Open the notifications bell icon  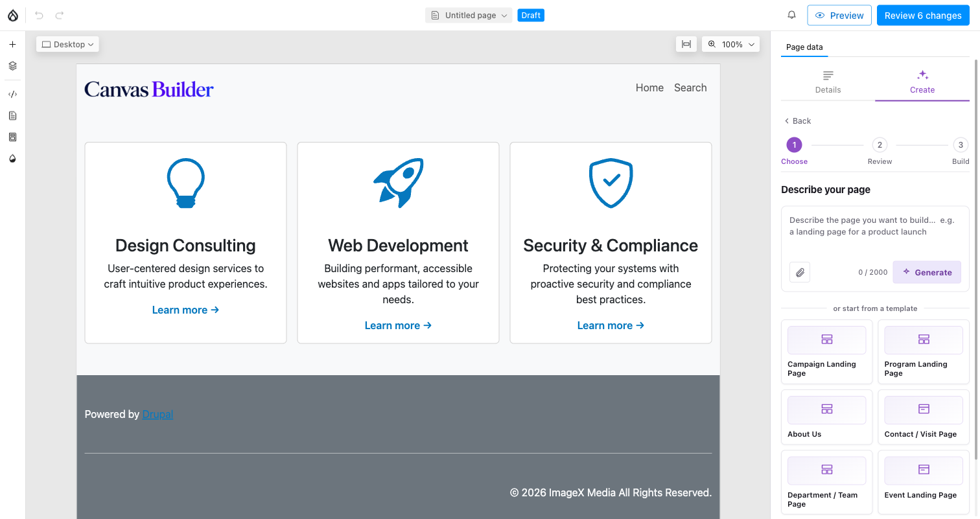(x=791, y=15)
